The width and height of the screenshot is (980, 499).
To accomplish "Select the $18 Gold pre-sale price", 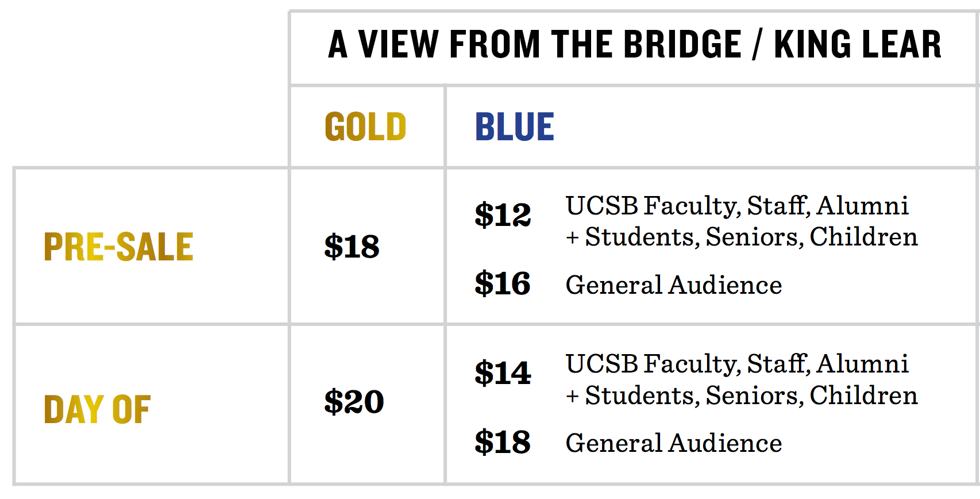I will pyautogui.click(x=352, y=247).
